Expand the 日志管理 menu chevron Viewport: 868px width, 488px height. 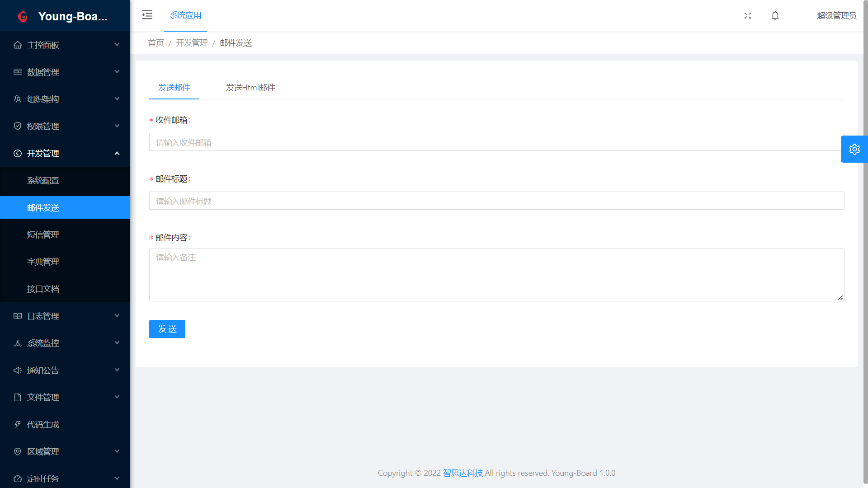point(117,316)
